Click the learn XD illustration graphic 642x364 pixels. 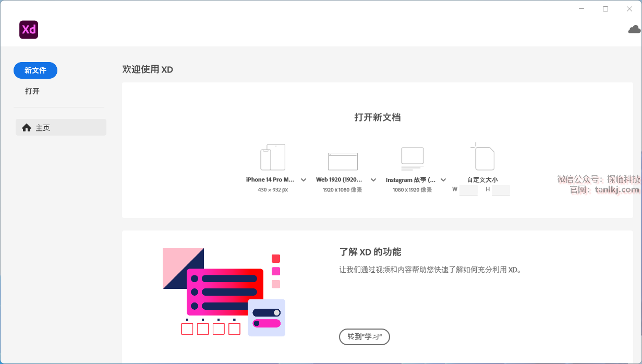click(x=224, y=292)
